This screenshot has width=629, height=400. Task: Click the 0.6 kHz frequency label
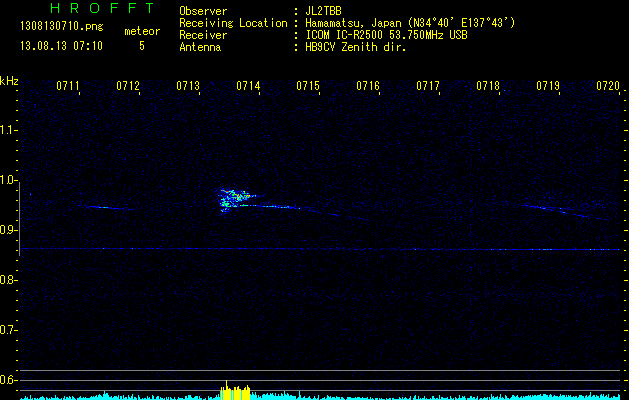pos(9,380)
